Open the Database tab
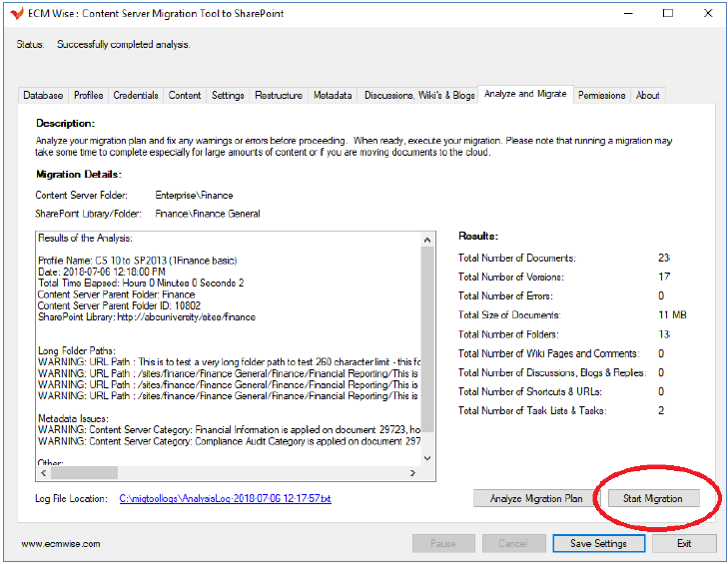This screenshot has height=564, width=728. coord(43,96)
